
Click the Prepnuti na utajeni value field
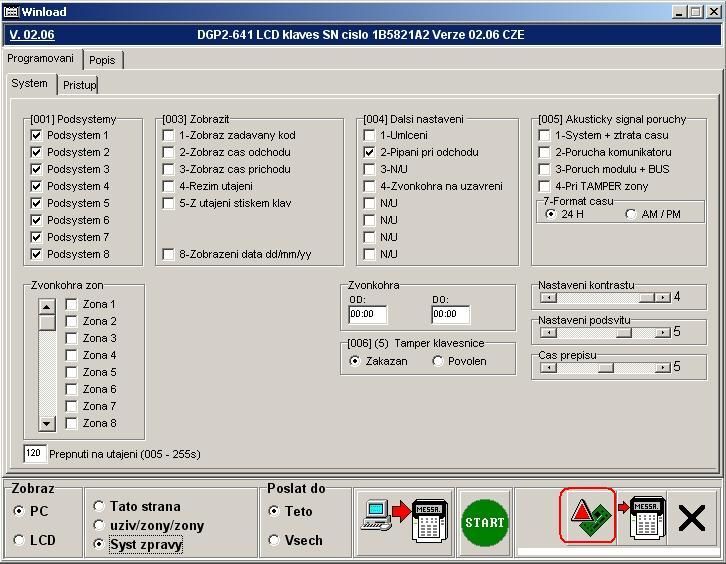pos(35,454)
